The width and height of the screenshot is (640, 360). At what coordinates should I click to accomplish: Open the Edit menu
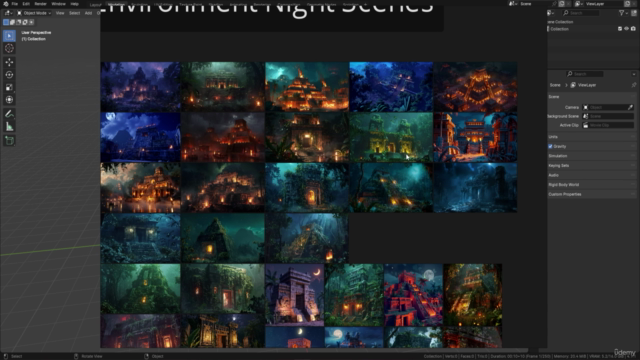pos(26,4)
